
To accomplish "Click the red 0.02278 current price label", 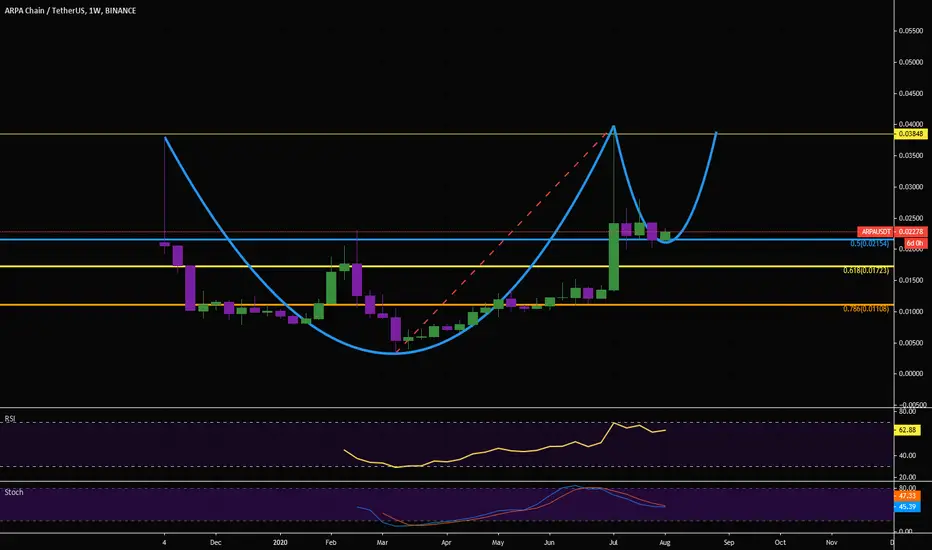I will pyautogui.click(x=911, y=232).
